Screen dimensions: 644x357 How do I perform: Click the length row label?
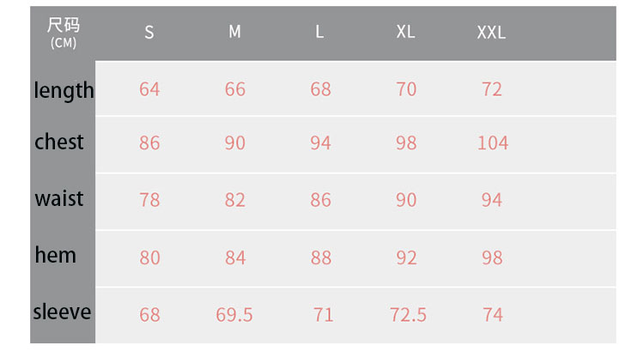point(64,90)
